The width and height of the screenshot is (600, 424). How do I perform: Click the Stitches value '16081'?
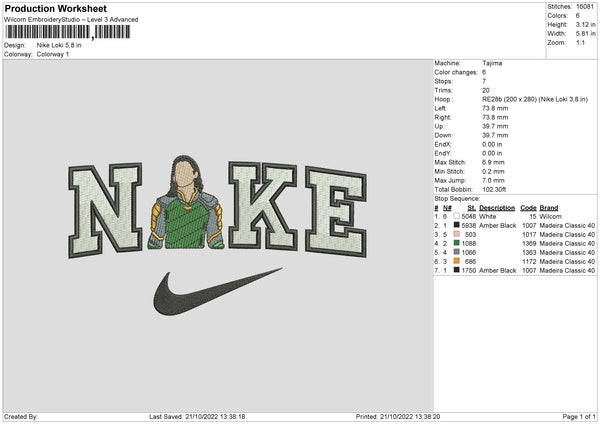585,7
